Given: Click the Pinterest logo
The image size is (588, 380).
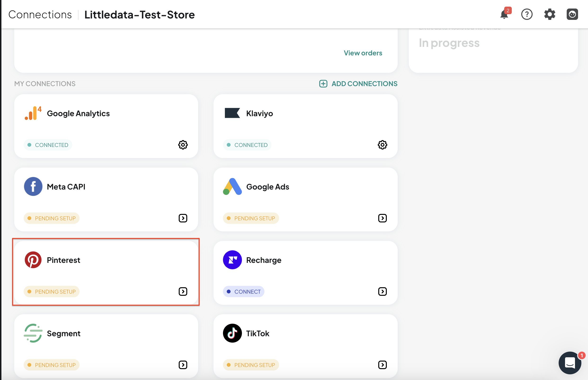Looking at the screenshot, I should (x=33, y=260).
